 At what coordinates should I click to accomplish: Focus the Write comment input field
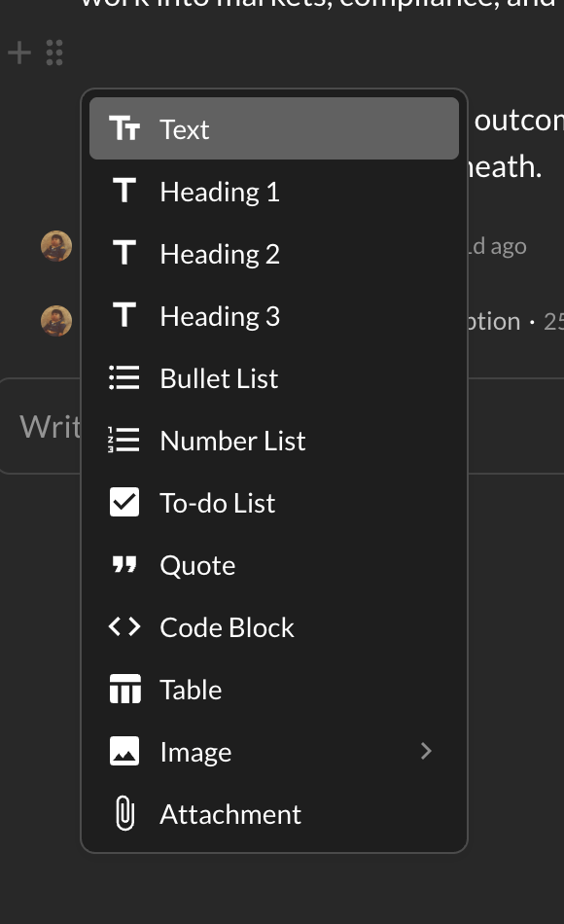click(x=282, y=426)
